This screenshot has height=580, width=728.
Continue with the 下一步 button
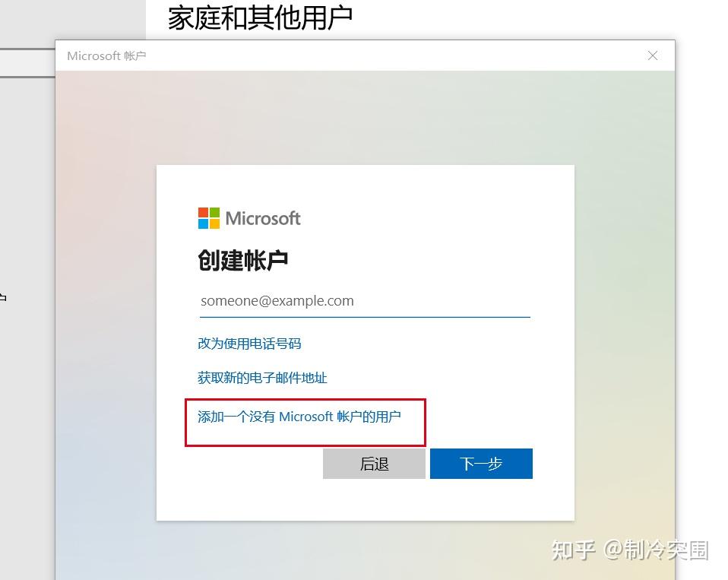481,464
